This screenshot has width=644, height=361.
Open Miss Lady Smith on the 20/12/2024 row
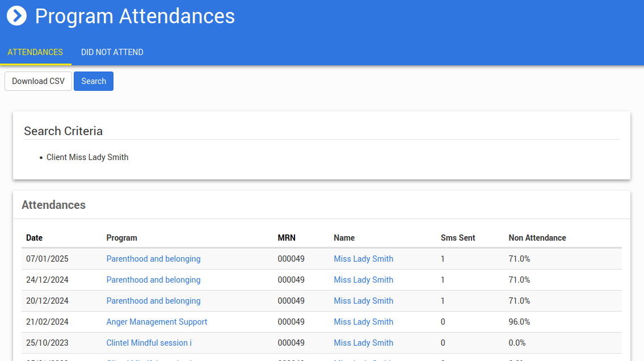363,301
